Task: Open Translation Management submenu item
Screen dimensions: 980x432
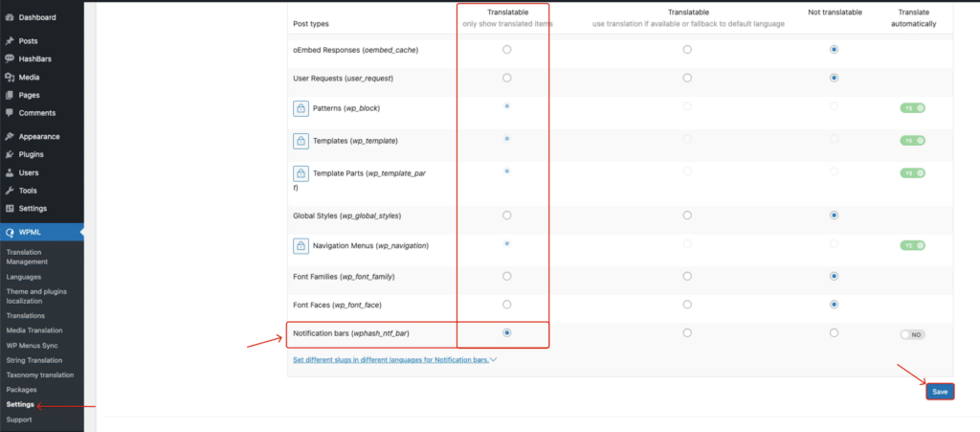Action: point(27,257)
